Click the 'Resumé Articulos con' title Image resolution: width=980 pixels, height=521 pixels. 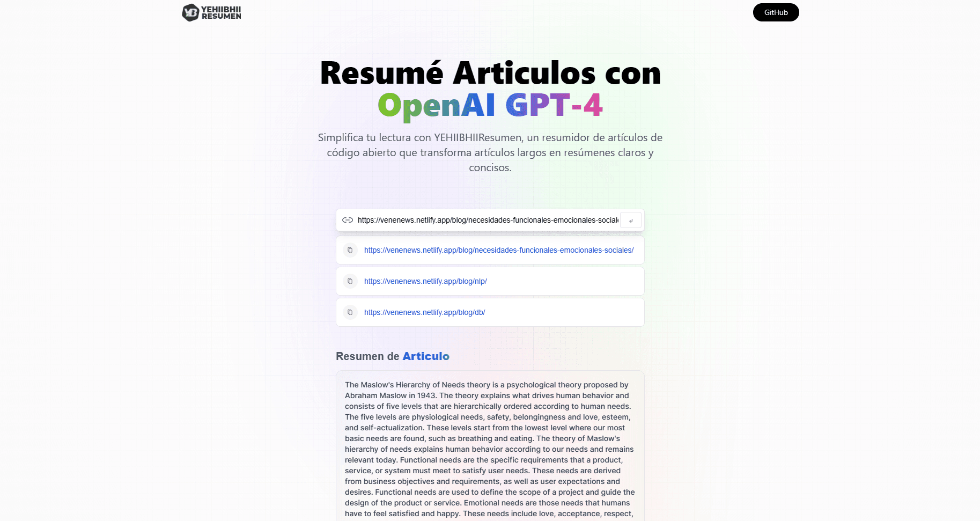(x=490, y=73)
